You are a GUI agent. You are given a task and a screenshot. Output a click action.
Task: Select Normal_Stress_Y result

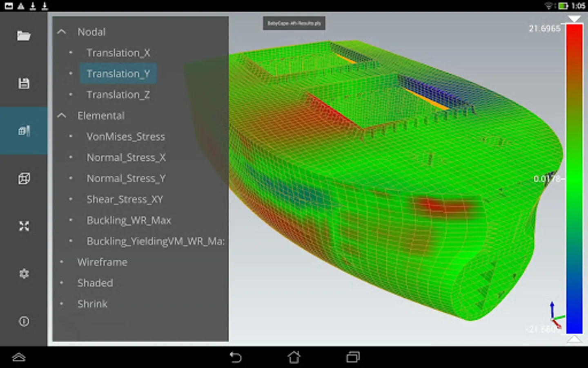coord(126,178)
